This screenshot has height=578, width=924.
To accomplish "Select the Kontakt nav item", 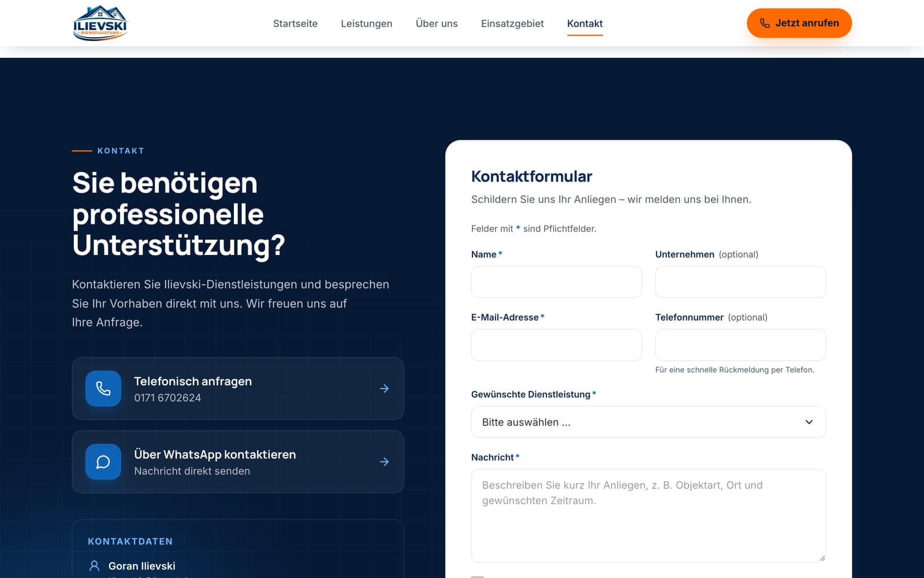I will point(584,24).
